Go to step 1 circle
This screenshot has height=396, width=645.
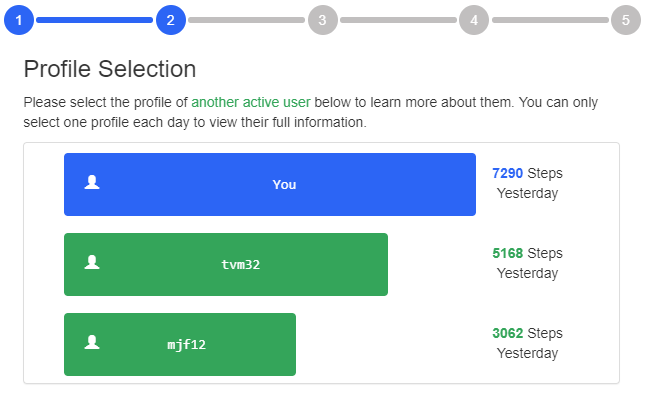[19, 20]
